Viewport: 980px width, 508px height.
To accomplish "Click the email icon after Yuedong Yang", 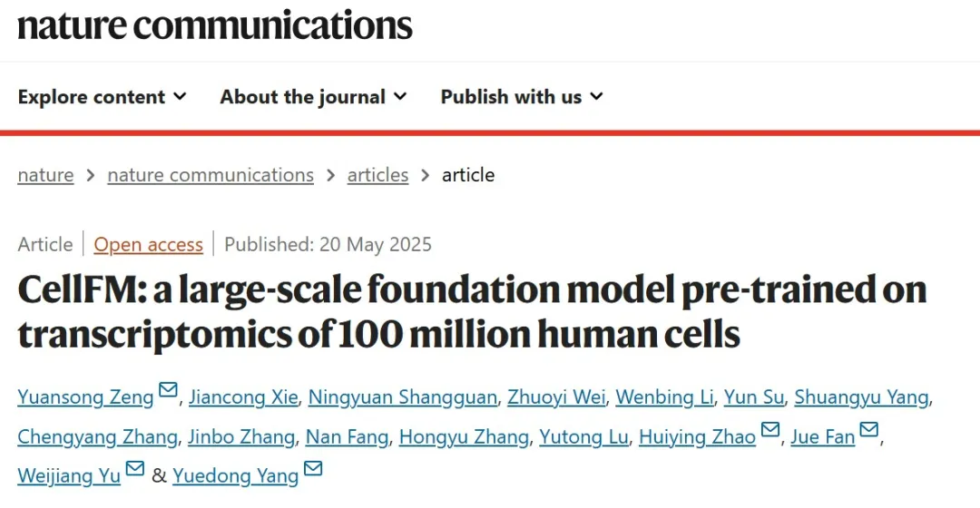I will click(x=313, y=470).
